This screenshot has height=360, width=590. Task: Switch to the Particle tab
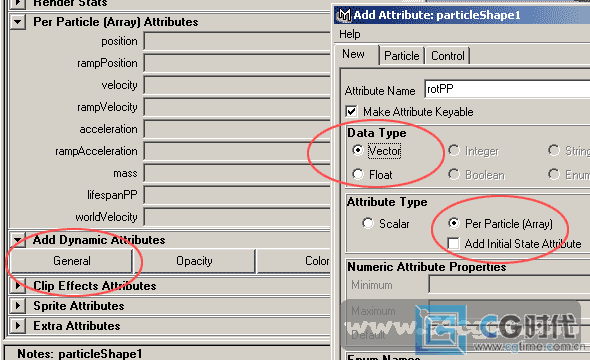click(x=401, y=56)
